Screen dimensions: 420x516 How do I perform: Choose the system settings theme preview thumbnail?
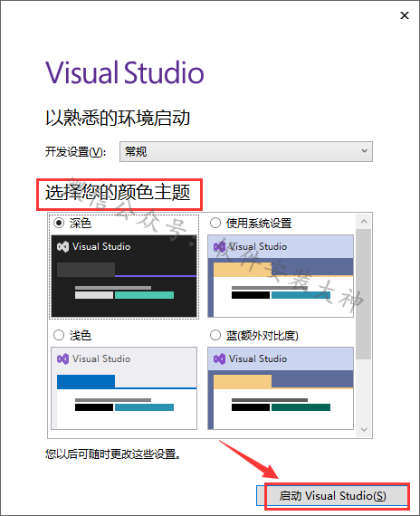pos(281,276)
